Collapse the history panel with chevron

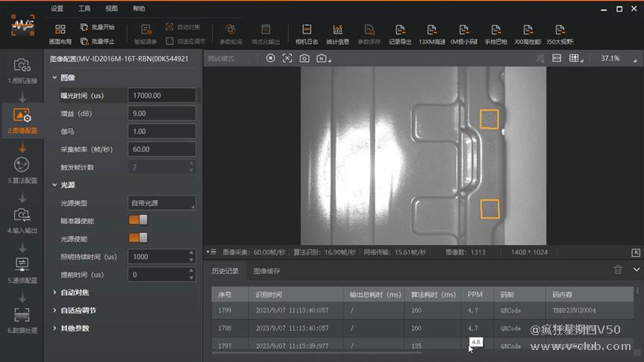(637, 269)
